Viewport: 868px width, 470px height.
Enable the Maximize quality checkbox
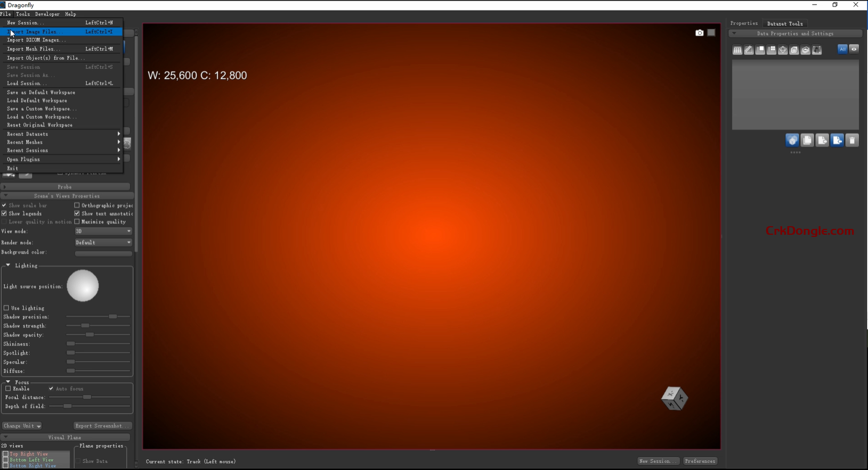pyautogui.click(x=77, y=221)
